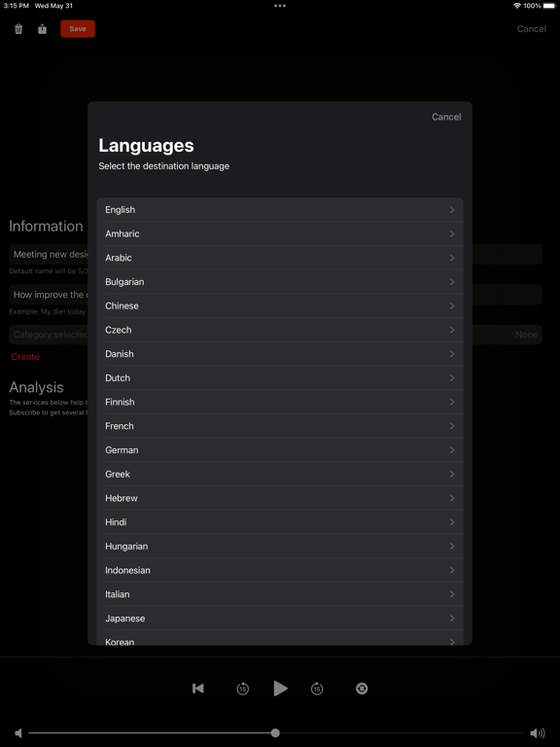Tap the chevron on the French row
The height and width of the screenshot is (747, 560).
[x=452, y=426]
